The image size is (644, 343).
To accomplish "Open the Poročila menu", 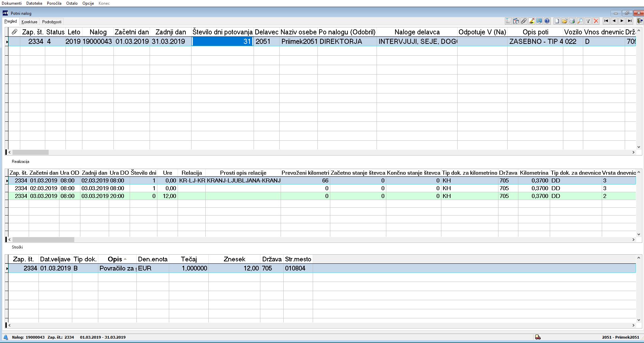I will pyautogui.click(x=54, y=3).
